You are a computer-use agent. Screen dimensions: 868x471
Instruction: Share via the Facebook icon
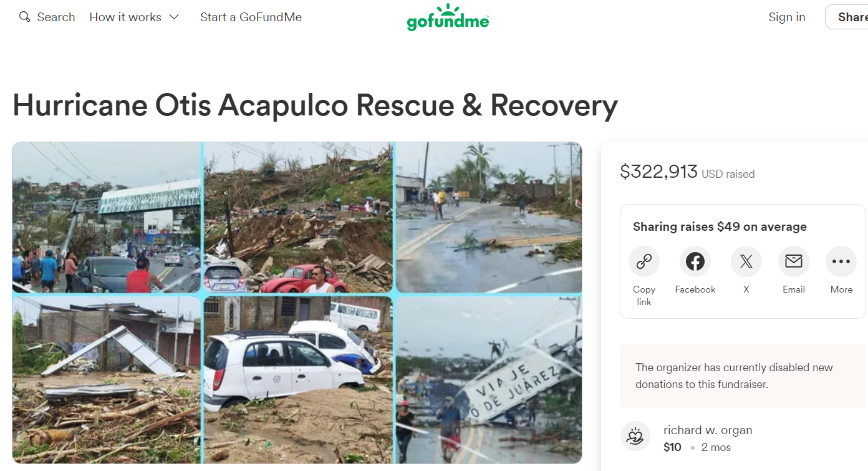coord(695,262)
